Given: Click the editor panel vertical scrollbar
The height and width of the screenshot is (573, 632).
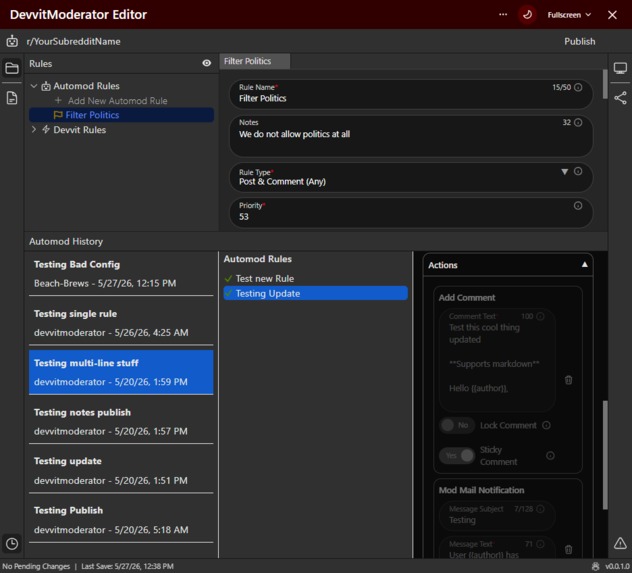Looking at the screenshot, I should [x=605, y=84].
